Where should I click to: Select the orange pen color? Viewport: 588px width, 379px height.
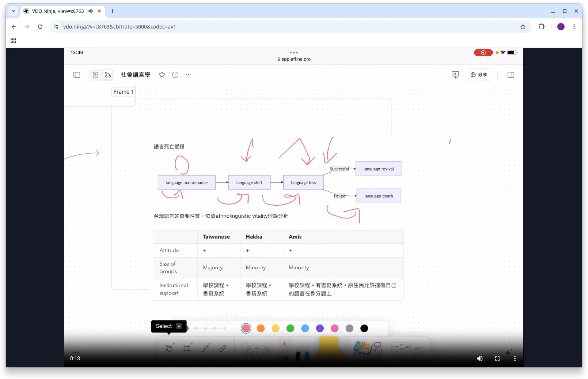point(261,329)
